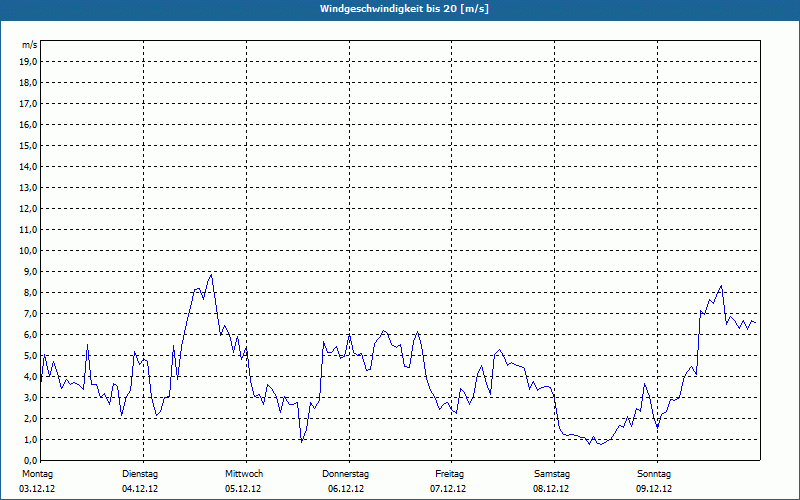This screenshot has width=800, height=500.
Task: Click the date label 06.12.12
Action: [x=346, y=489]
